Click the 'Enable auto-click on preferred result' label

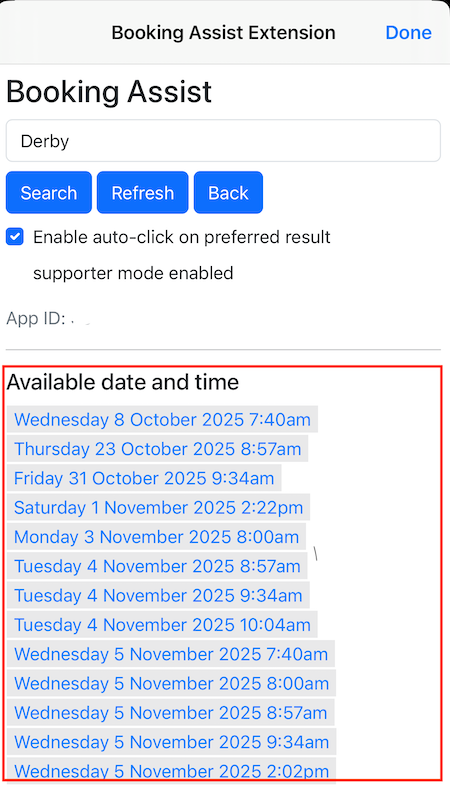point(182,237)
